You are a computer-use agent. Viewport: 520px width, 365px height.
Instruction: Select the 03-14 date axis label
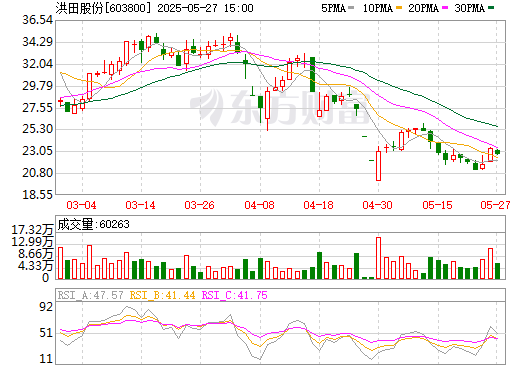click(140, 205)
